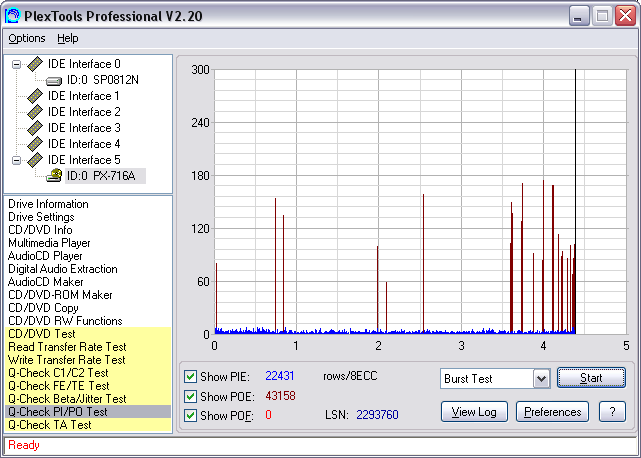Screen dimensions: 641x458
Task: Click the View Log button
Action: pyautogui.click(x=474, y=412)
